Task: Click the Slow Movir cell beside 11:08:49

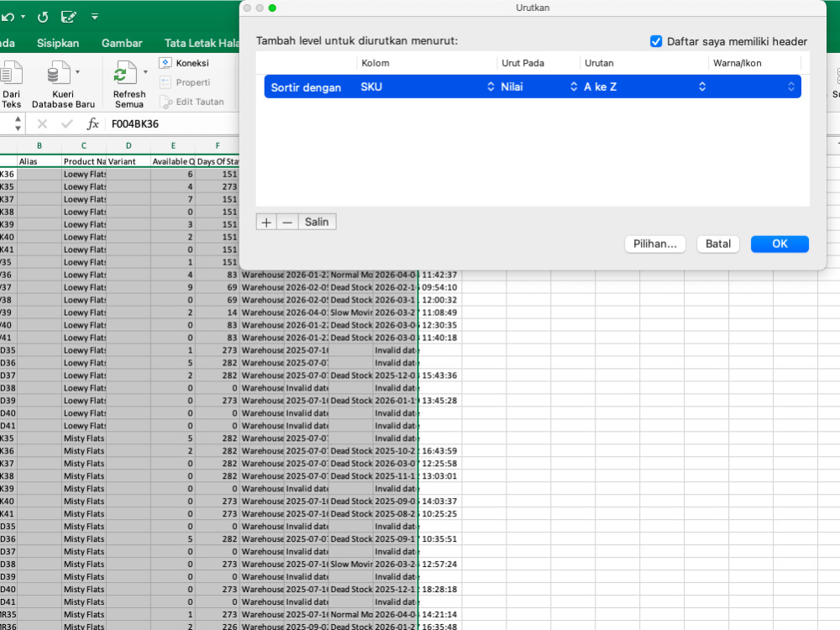Action: click(x=351, y=312)
